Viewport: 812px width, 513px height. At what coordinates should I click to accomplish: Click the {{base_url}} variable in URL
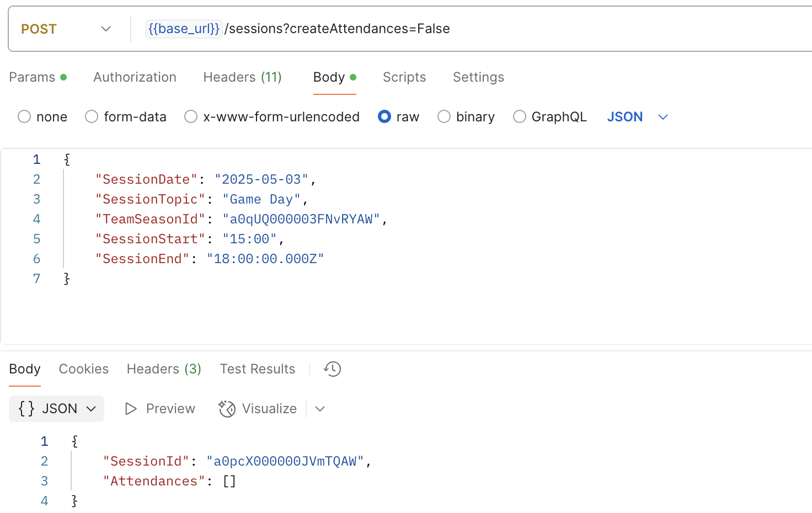tap(184, 29)
